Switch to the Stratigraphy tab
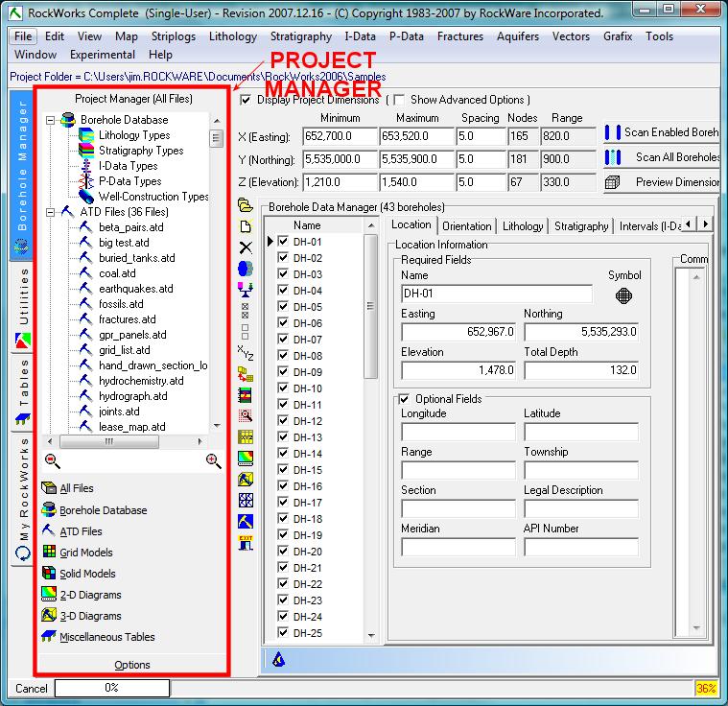Image resolution: width=728 pixels, height=706 pixels. (581, 226)
